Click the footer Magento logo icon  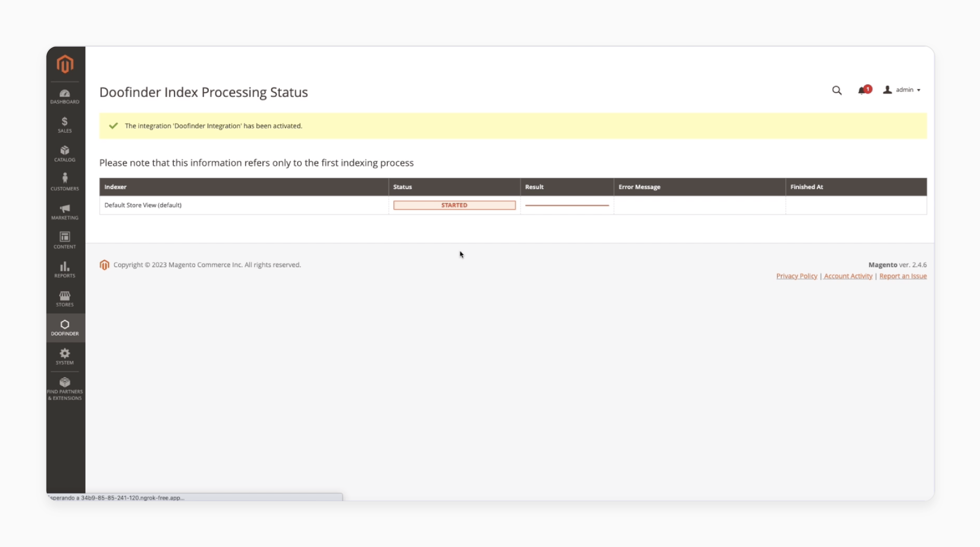tap(104, 265)
